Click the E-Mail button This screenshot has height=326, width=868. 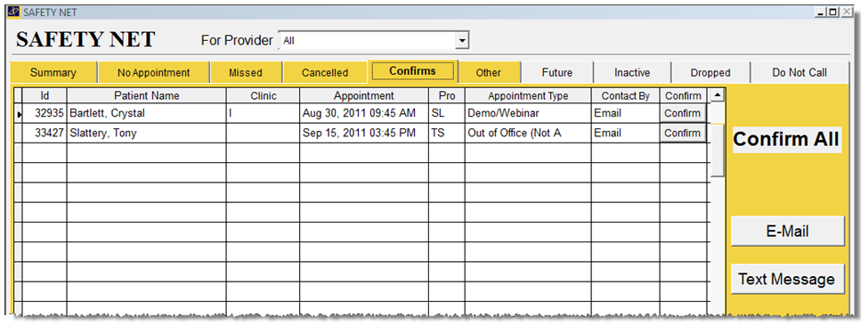pyautogui.click(x=787, y=232)
